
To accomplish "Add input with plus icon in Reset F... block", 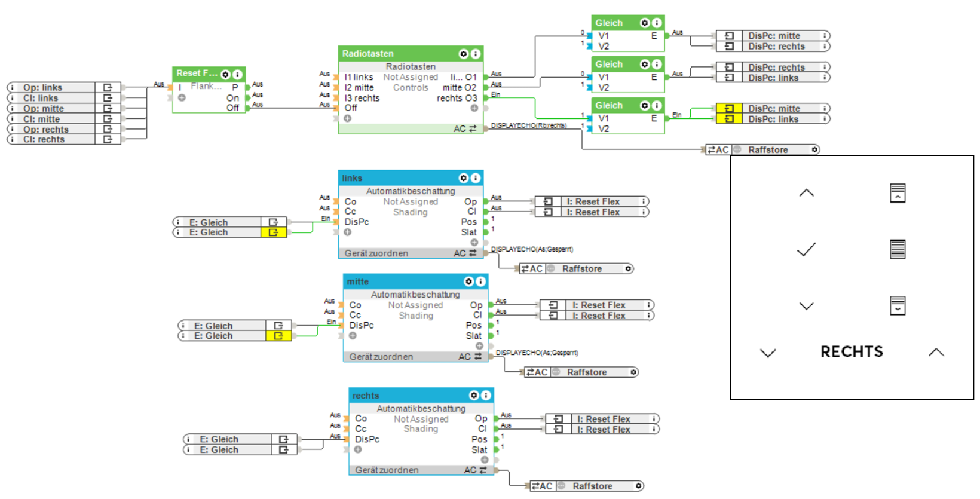I will coord(182,97).
